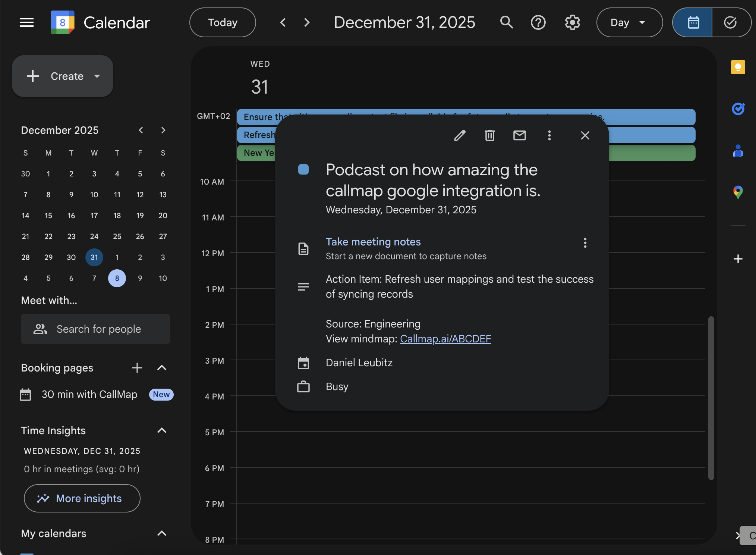Click the calendar grid vertical scrollbar

coord(711,398)
